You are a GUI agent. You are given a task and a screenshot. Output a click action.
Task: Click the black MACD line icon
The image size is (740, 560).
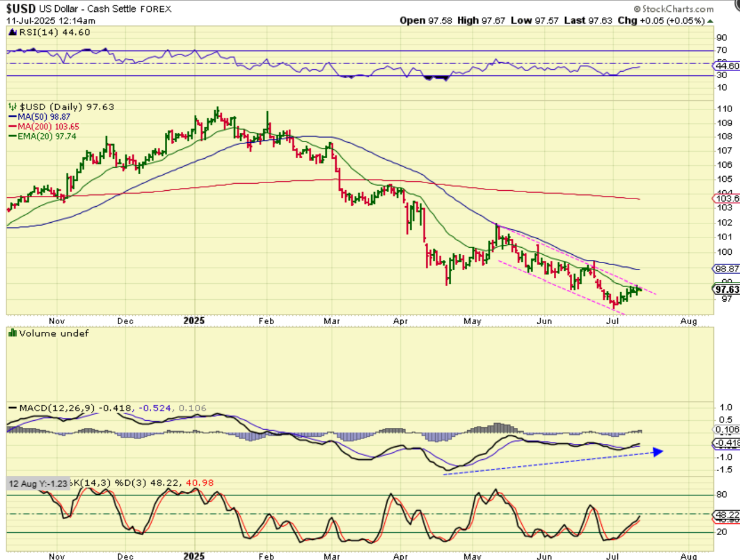click(x=12, y=408)
